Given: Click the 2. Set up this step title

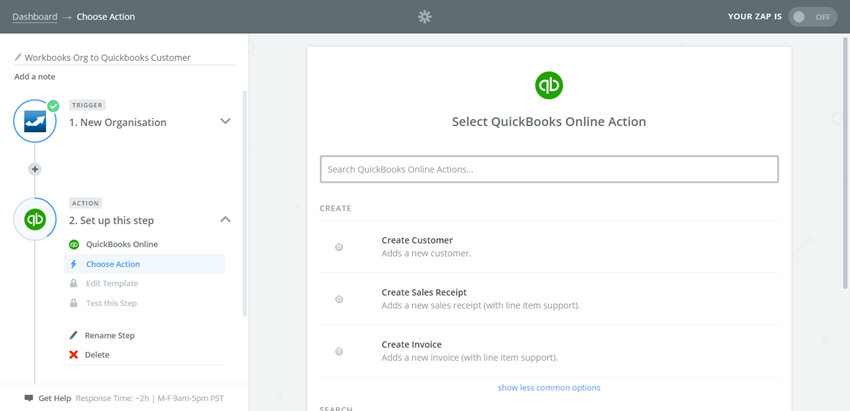Looking at the screenshot, I should (112, 221).
